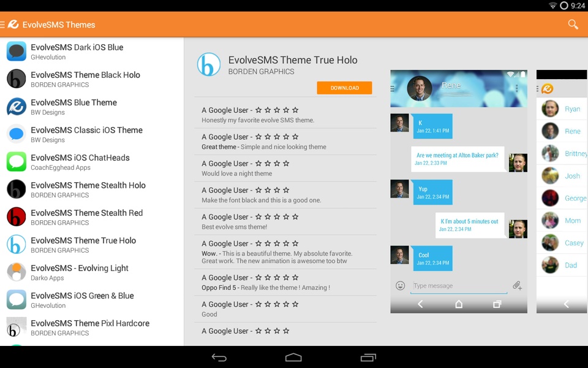This screenshot has height=368, width=588.
Task: Tap the Wi-Fi indicator in the system status bar
Action: click(x=552, y=6)
